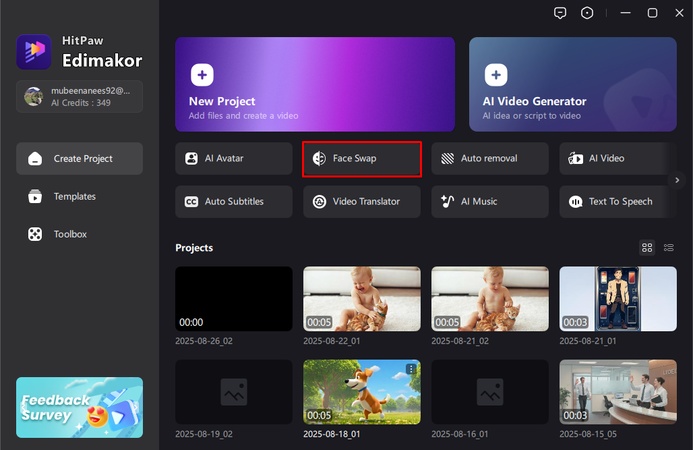This screenshot has width=693, height=450.
Task: Click the HitPaw Edimakor logo icon
Action: coord(34,52)
